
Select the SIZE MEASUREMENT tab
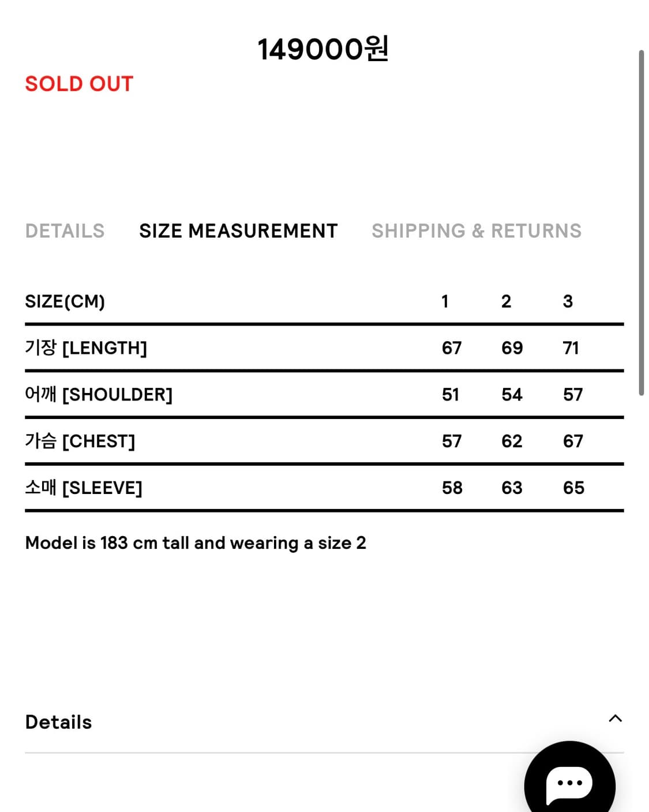click(x=238, y=231)
